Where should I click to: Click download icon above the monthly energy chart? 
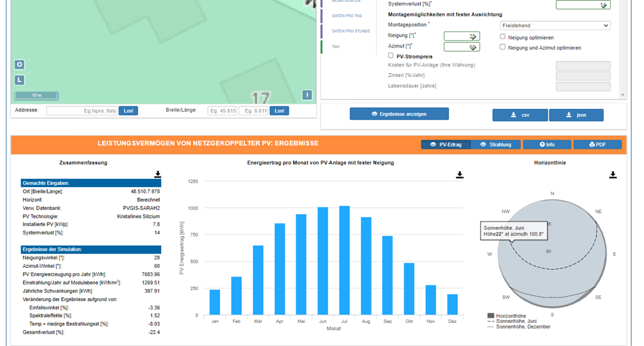(x=459, y=174)
